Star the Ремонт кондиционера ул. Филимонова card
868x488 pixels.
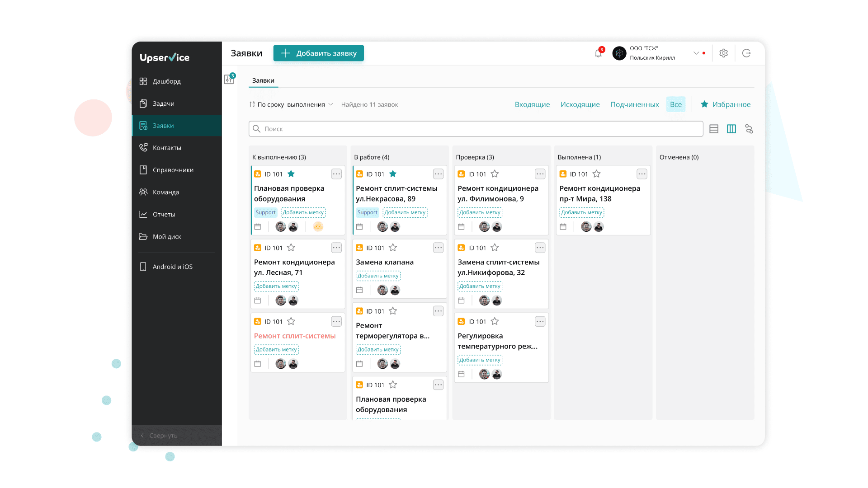click(x=495, y=174)
